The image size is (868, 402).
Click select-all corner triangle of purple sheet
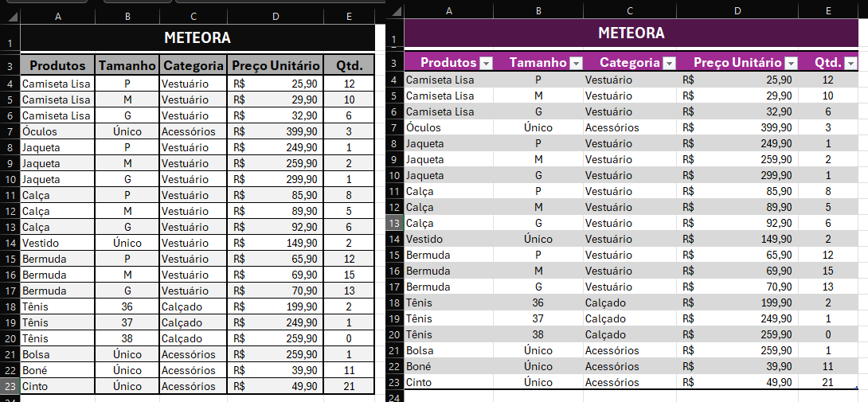click(395, 10)
